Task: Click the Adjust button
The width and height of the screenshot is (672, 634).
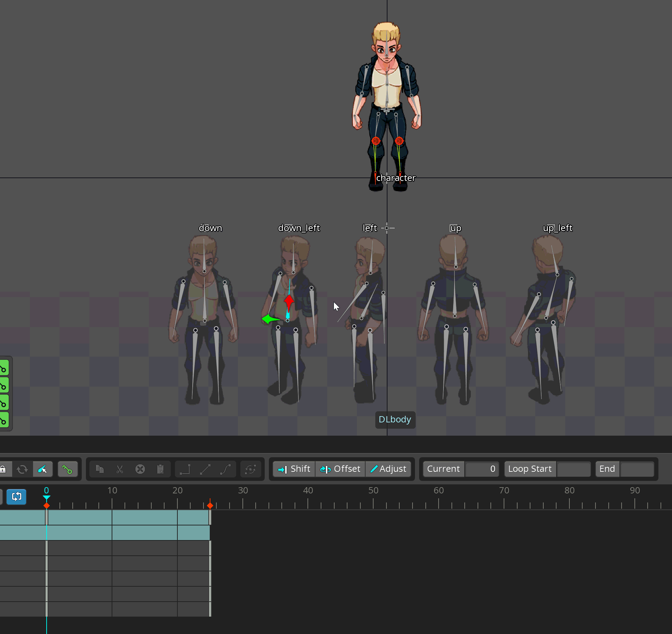Action: pyautogui.click(x=388, y=469)
